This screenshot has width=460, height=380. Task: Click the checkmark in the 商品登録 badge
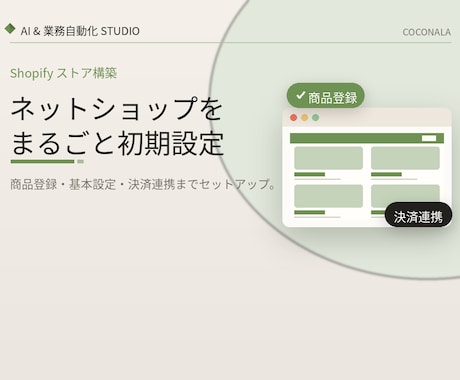click(300, 96)
